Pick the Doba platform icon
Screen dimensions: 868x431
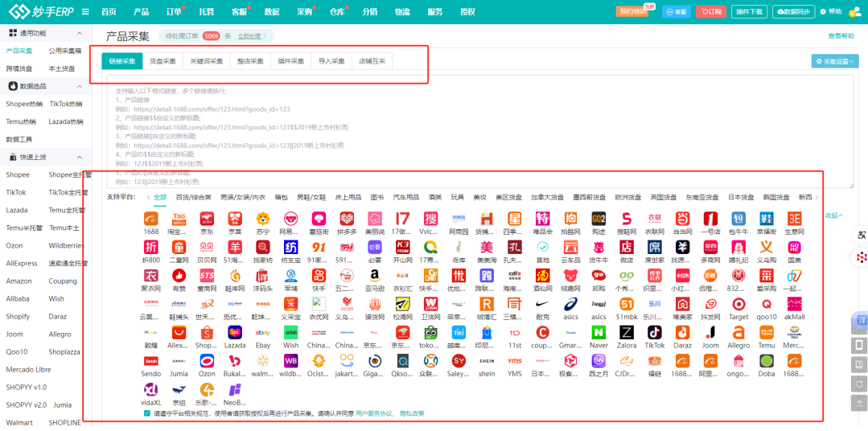click(x=767, y=361)
